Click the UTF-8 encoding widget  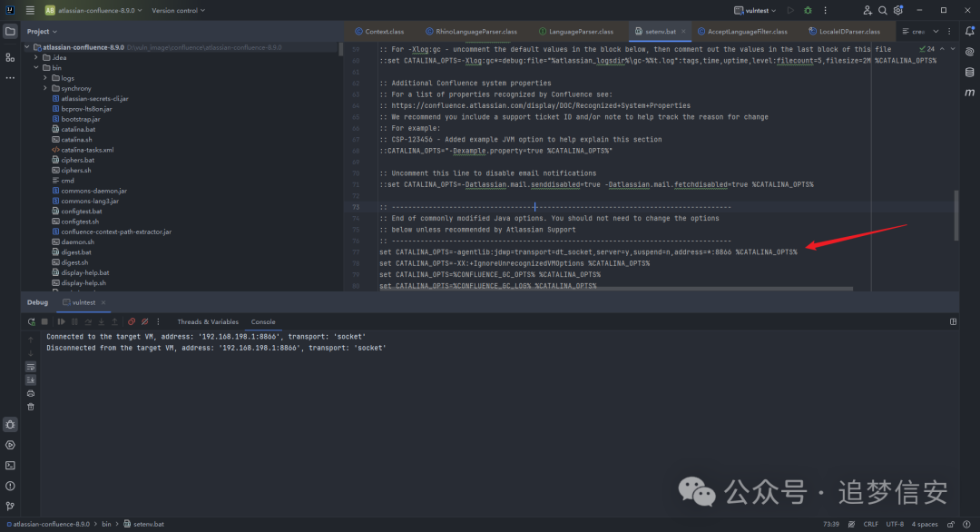pos(895,524)
